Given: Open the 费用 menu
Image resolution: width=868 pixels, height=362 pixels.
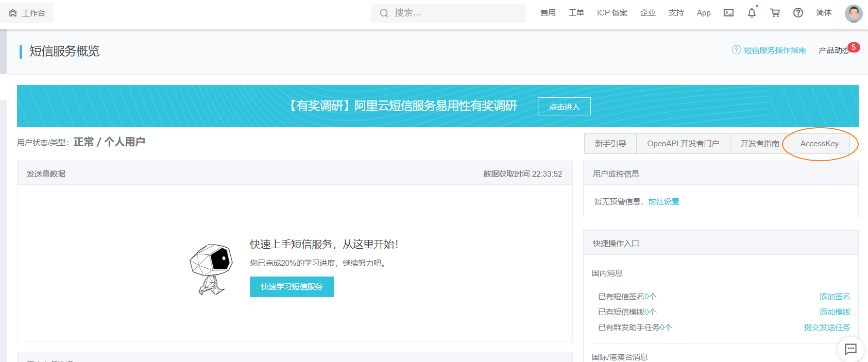Looking at the screenshot, I should (x=548, y=13).
